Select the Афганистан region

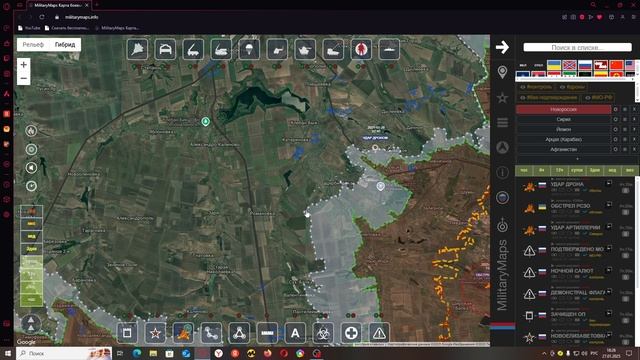point(563,149)
